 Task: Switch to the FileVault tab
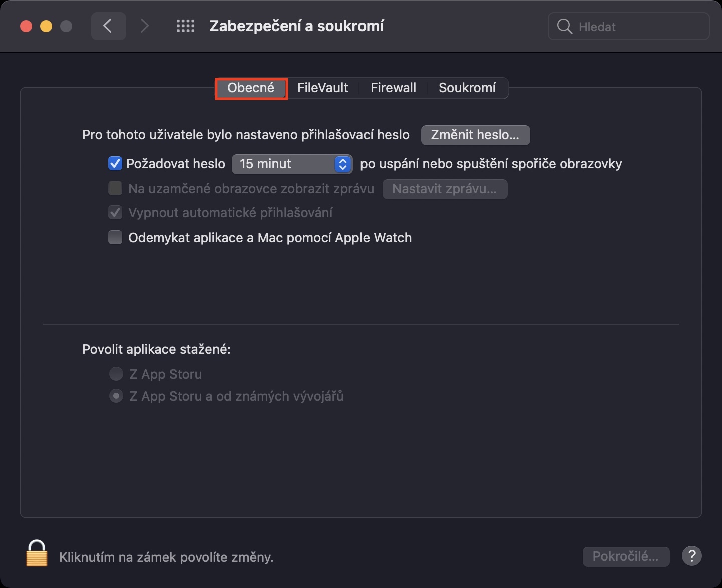click(x=322, y=88)
